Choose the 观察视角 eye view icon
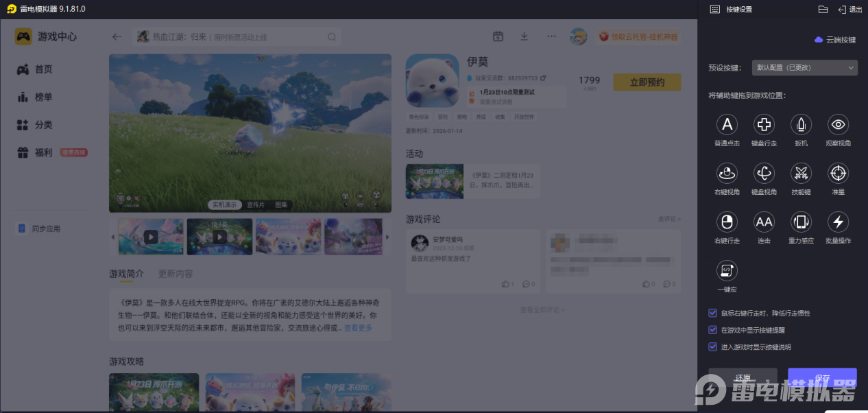 [x=838, y=124]
